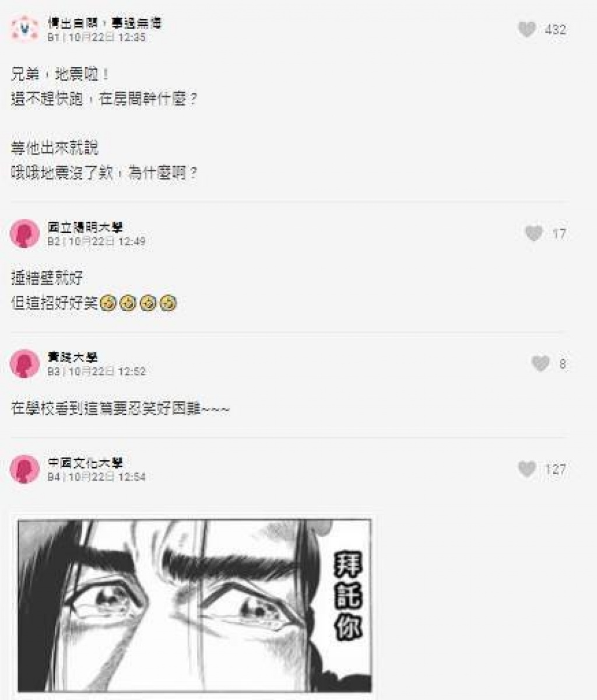Click the B1 timestamp 10月22日 12:35
The image size is (597, 700).
point(107,37)
